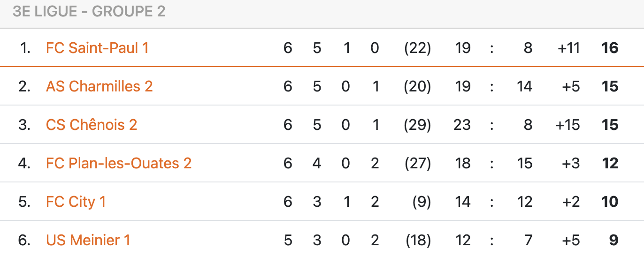Click FC City 1's 10 points total

tap(610, 202)
